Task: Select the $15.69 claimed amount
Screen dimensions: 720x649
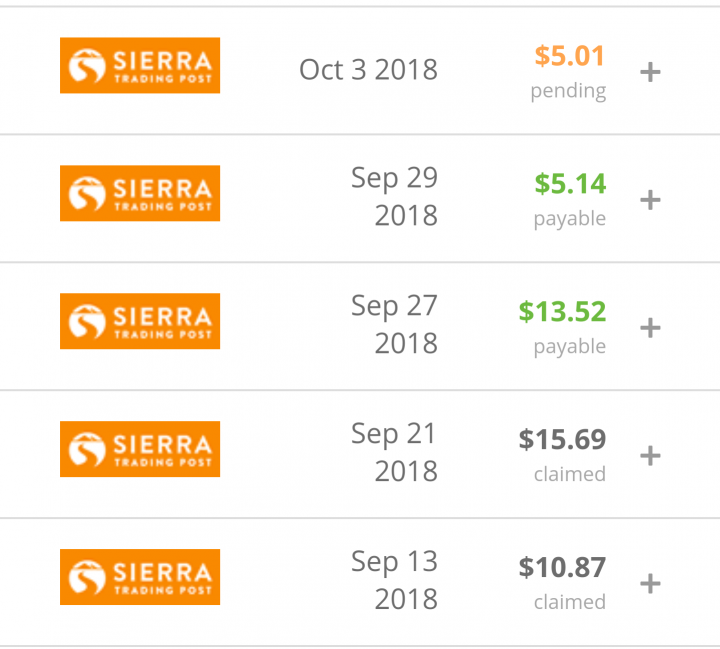Action: [562, 439]
